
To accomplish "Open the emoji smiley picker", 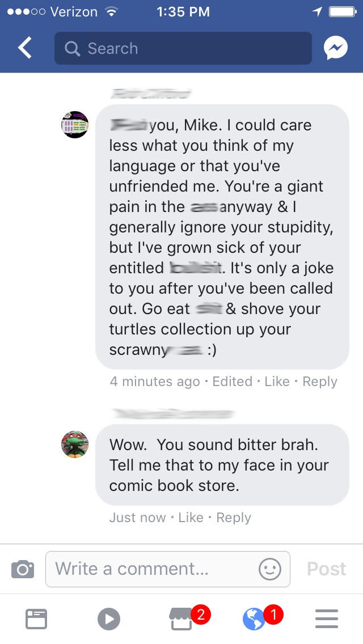I will point(269,569).
